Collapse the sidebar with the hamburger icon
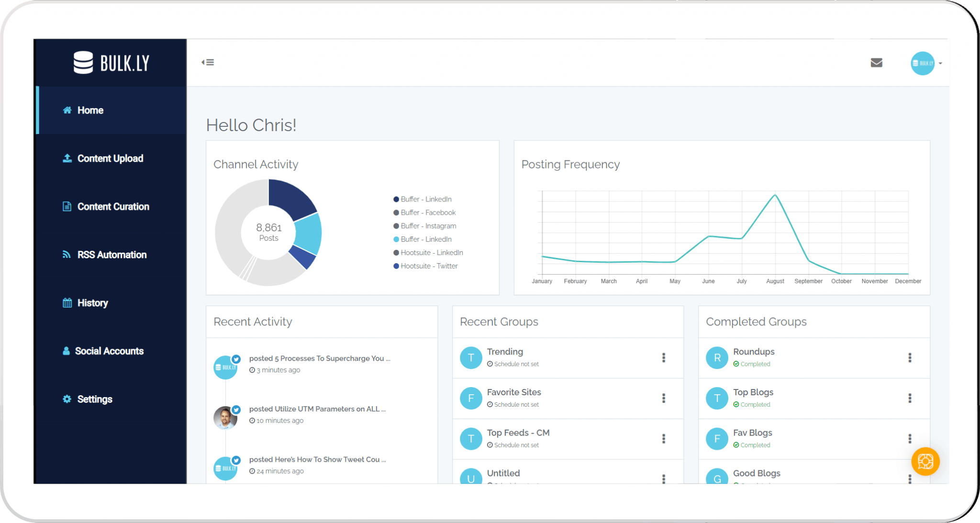Screen dimensions: 980x523 [x=208, y=62]
